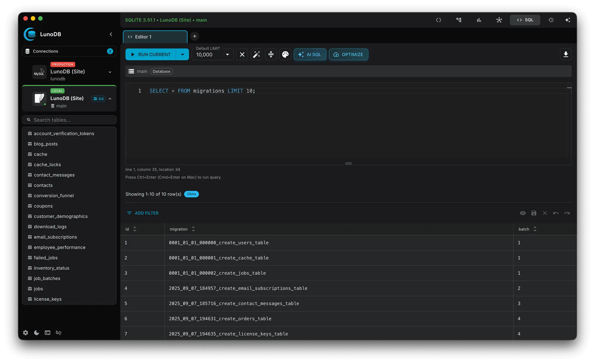595x364 pixels.
Task: Select the Editor 1 tab
Action: 155,37
